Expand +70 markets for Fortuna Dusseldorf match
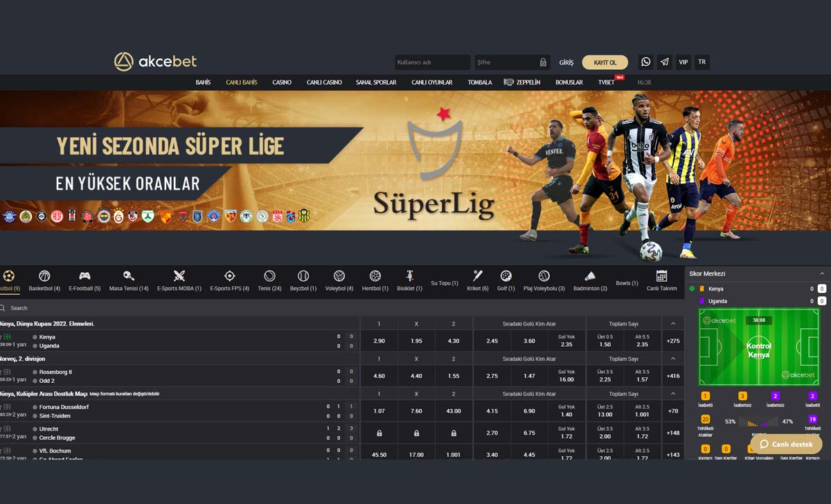831x504 pixels. coord(672,411)
